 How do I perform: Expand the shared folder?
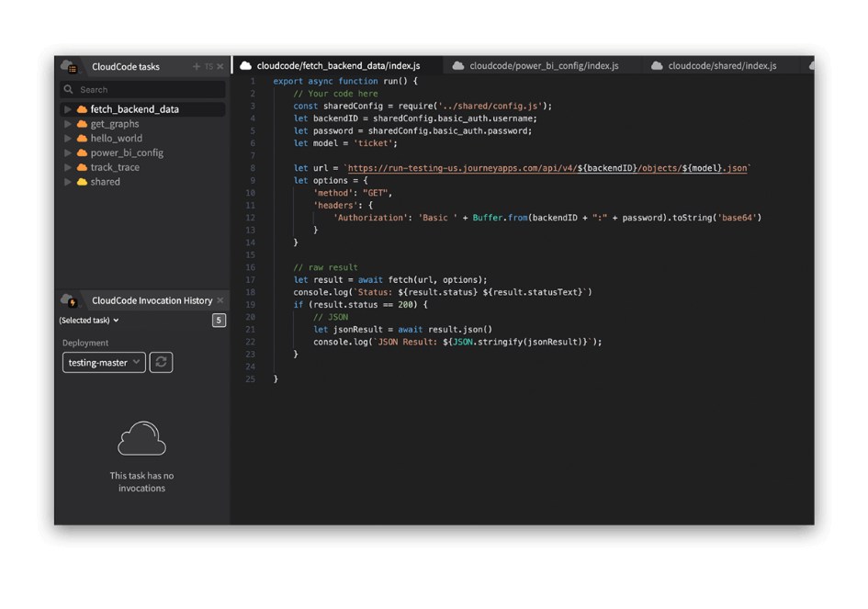(68, 182)
